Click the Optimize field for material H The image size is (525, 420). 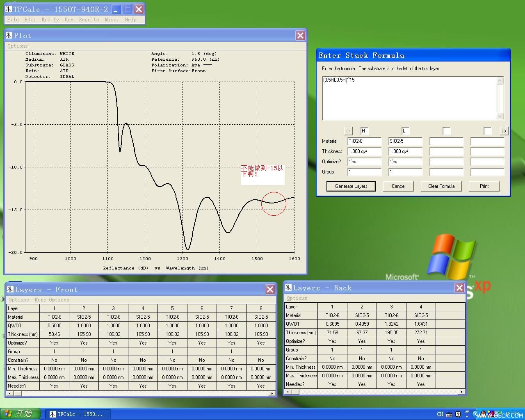pos(364,162)
